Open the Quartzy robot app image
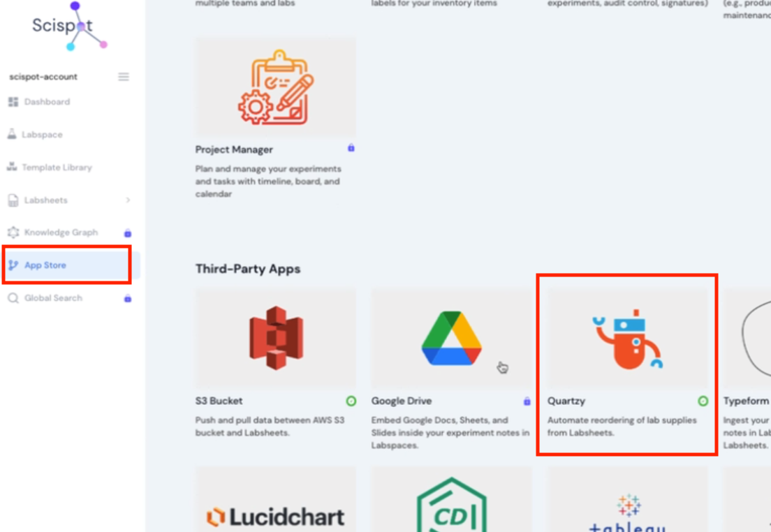The width and height of the screenshot is (771, 532). pos(627,339)
